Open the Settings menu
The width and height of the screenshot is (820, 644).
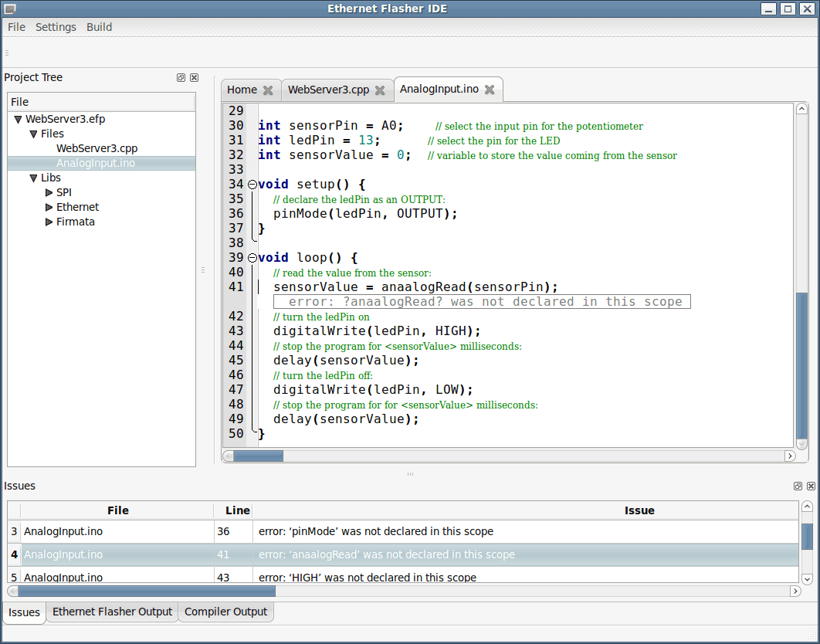[x=56, y=26]
